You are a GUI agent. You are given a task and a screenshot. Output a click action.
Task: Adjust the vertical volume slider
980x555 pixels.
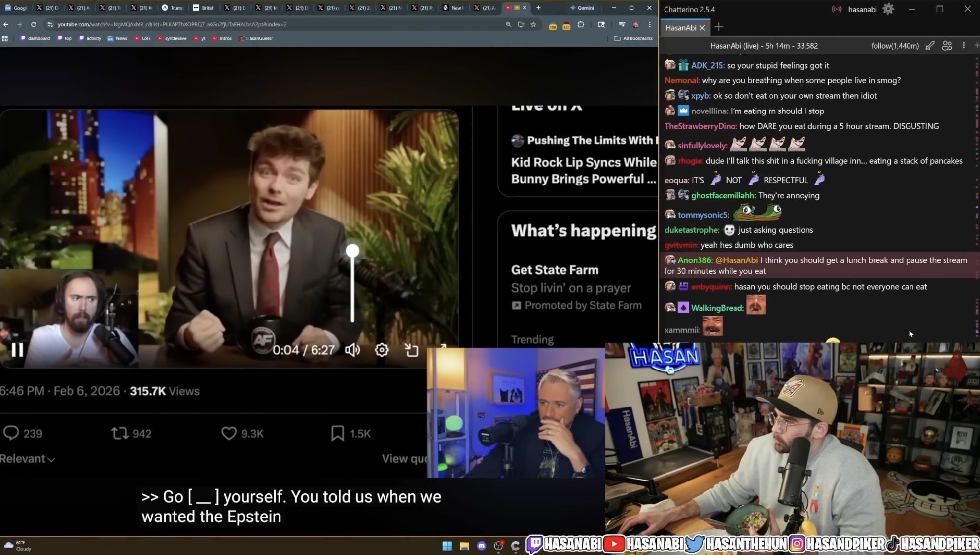(352, 251)
